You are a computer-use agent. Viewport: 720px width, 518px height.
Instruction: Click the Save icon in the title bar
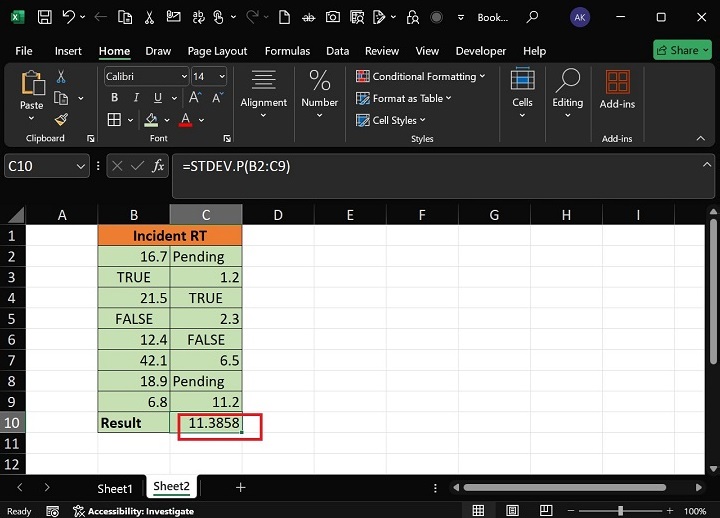[x=45, y=17]
